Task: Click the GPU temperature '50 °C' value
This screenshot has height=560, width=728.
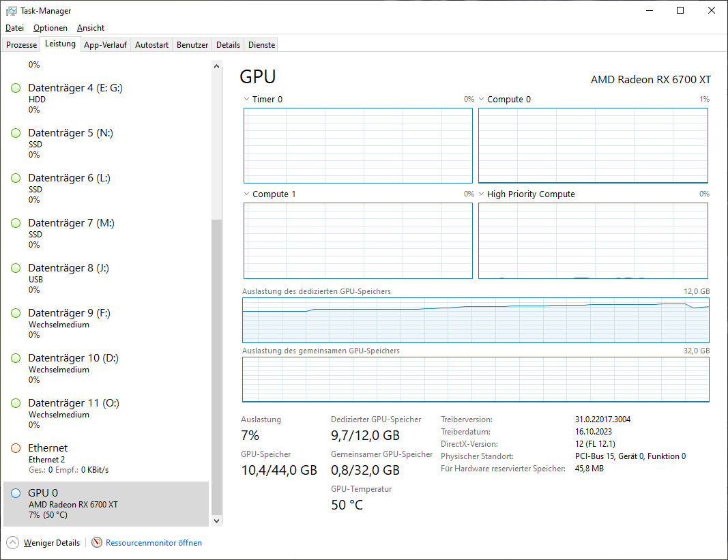Action: (347, 505)
